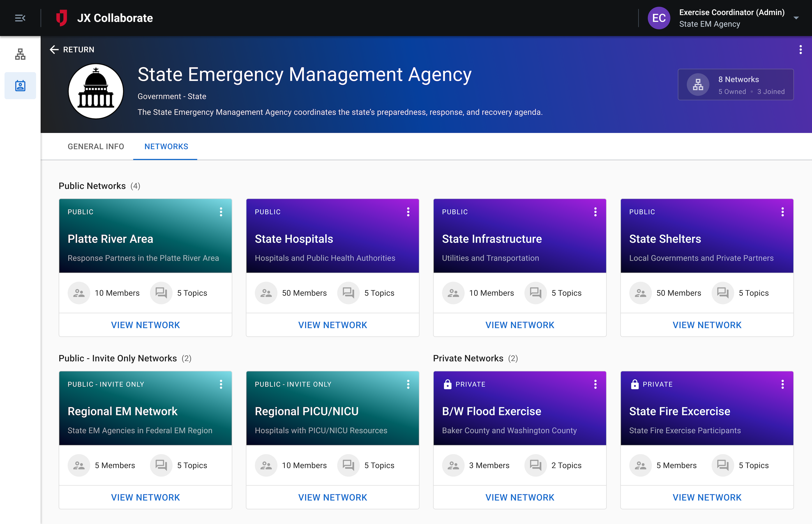Open the 8 Networks summary card
The image size is (812, 524).
(x=735, y=85)
